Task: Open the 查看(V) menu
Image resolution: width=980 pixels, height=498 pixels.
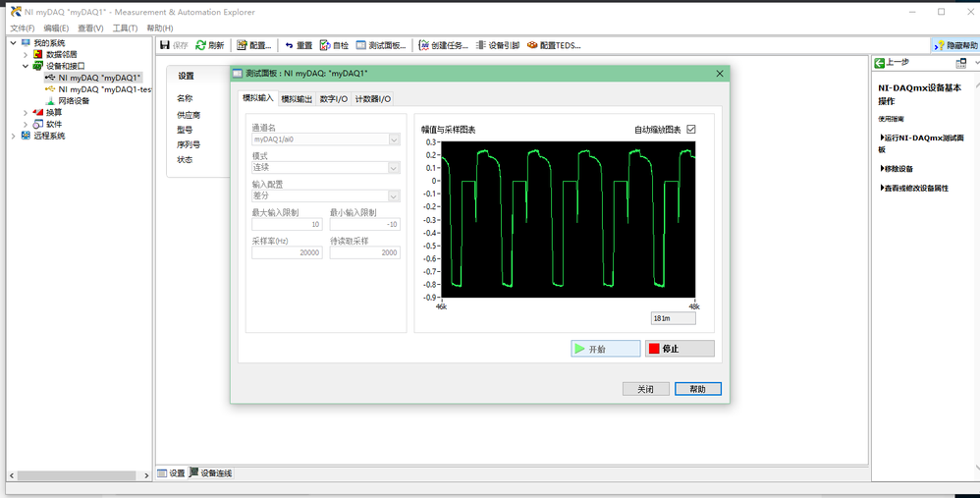Action: (90, 28)
